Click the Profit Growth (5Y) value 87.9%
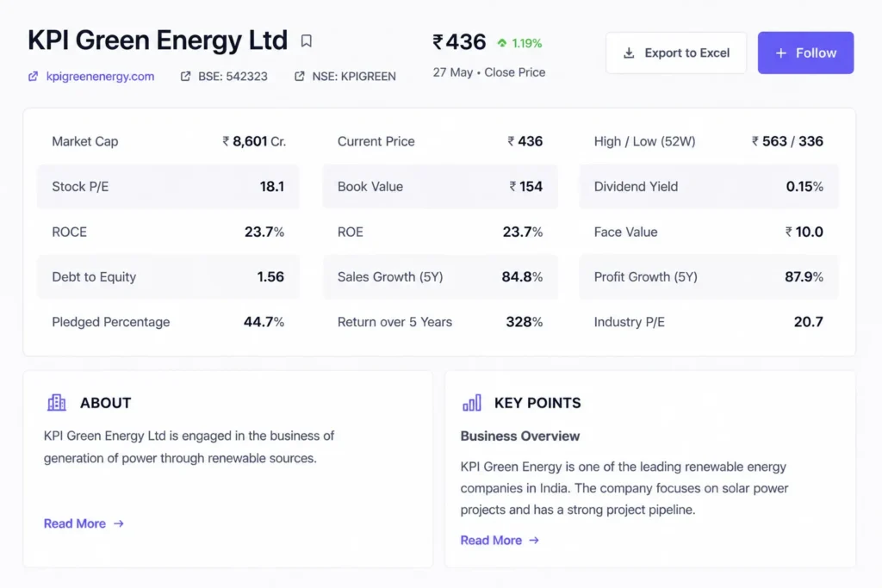The width and height of the screenshot is (882, 588). [x=804, y=277]
